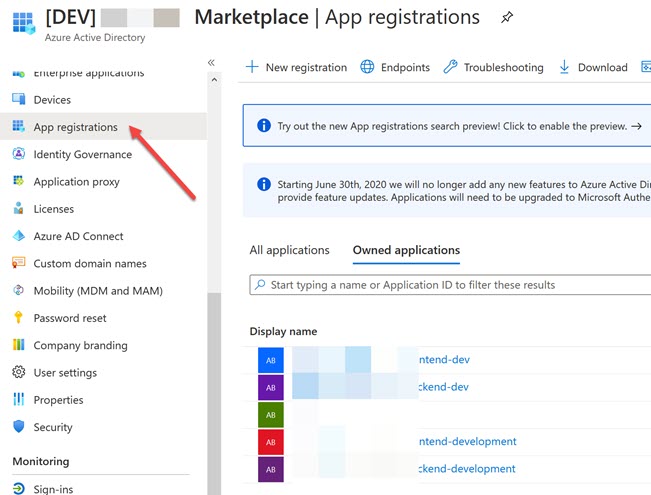Click the June 30th 2020 info notice

(x=447, y=190)
